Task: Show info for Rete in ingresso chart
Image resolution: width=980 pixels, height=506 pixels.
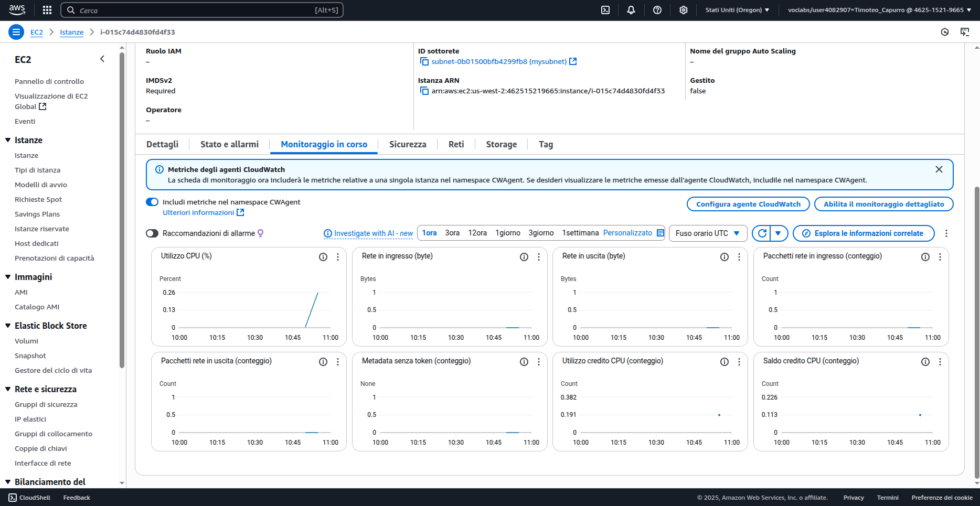Action: coord(524,257)
